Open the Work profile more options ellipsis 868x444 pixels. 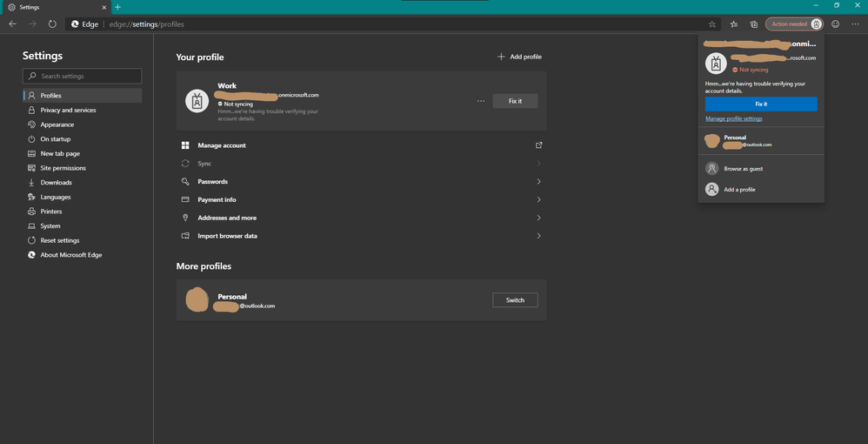click(x=480, y=101)
